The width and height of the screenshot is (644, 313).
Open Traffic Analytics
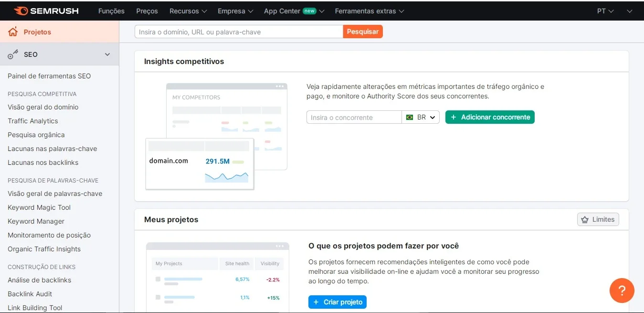pyautogui.click(x=33, y=121)
